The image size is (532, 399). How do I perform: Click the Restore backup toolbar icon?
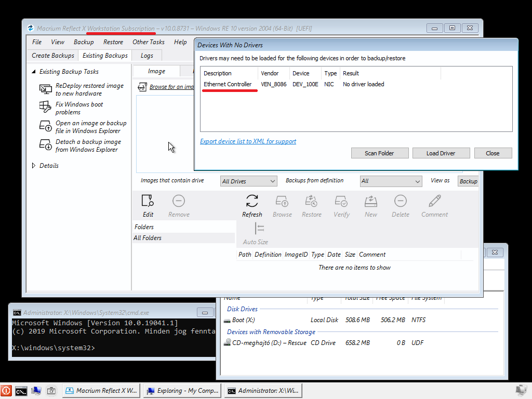311,201
